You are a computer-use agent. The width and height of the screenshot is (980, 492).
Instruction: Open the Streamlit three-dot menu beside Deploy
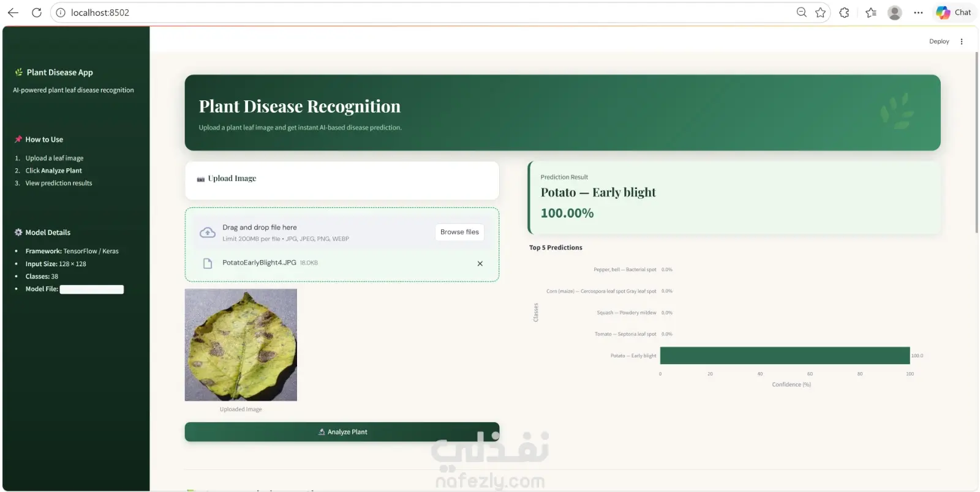pyautogui.click(x=962, y=42)
